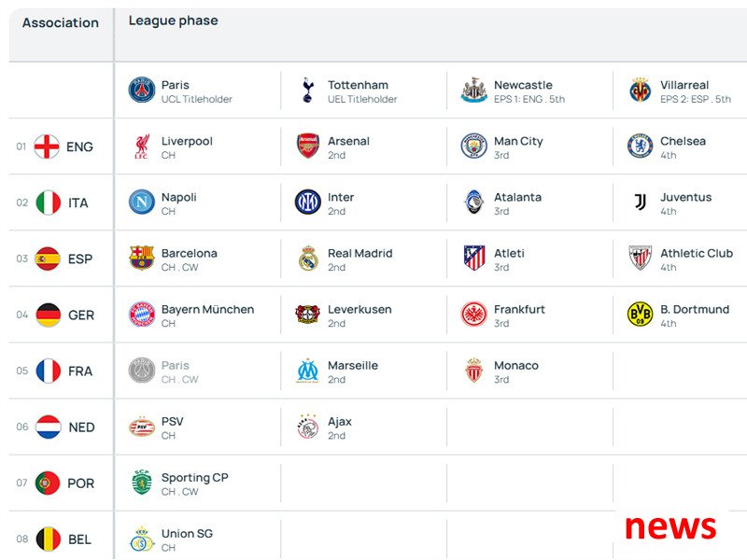747x560 pixels.
Task: Click the Portugal flag icon
Action: point(48,483)
